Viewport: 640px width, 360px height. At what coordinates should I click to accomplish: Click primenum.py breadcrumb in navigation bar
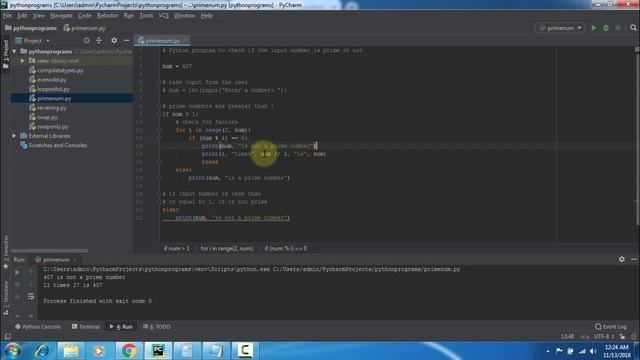[x=84, y=28]
